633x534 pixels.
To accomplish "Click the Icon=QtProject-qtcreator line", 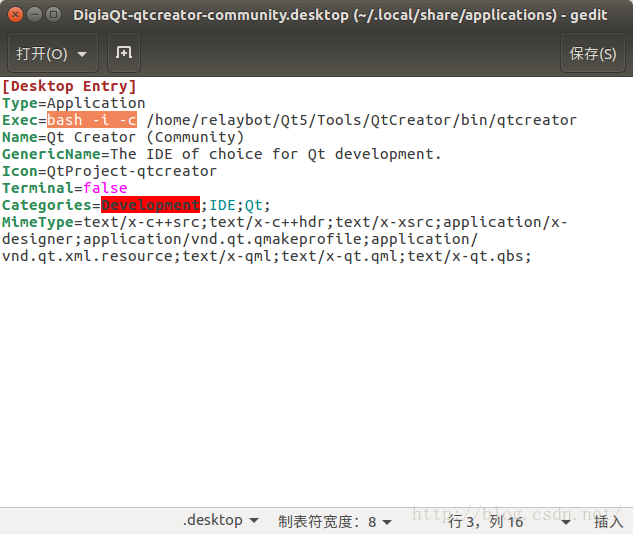I will (x=109, y=171).
